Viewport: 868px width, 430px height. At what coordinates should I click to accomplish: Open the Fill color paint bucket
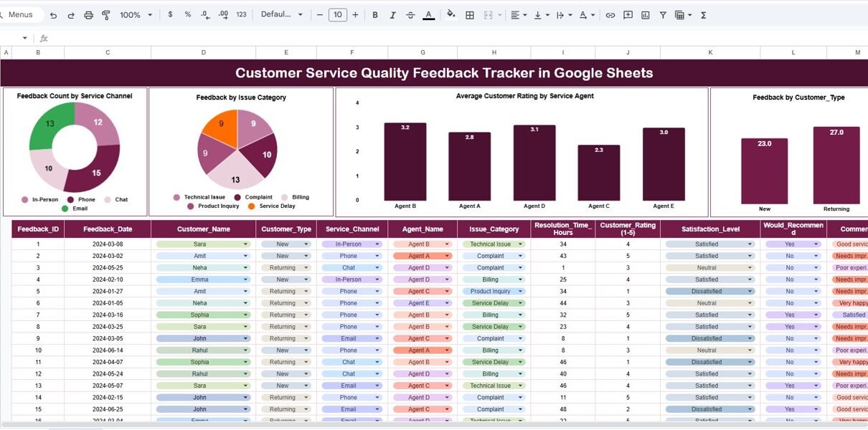(450, 15)
